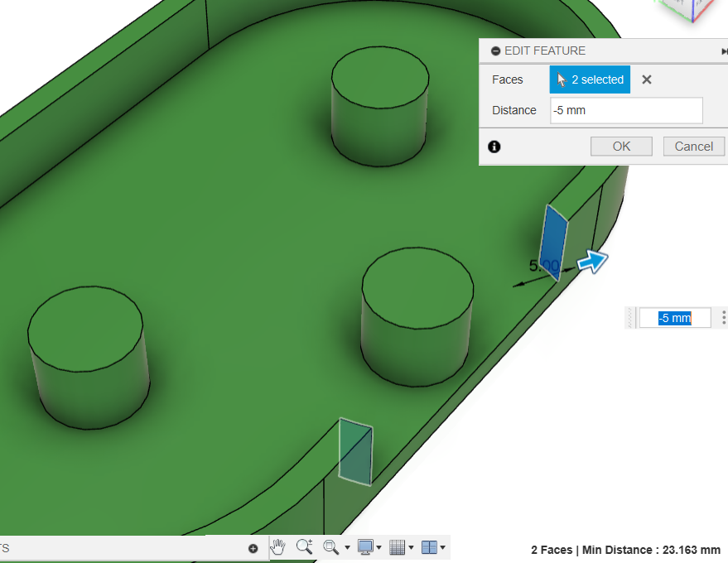Click the info icon in Edit Feature dialog
Image resolution: width=728 pixels, height=563 pixels.
tap(494, 147)
